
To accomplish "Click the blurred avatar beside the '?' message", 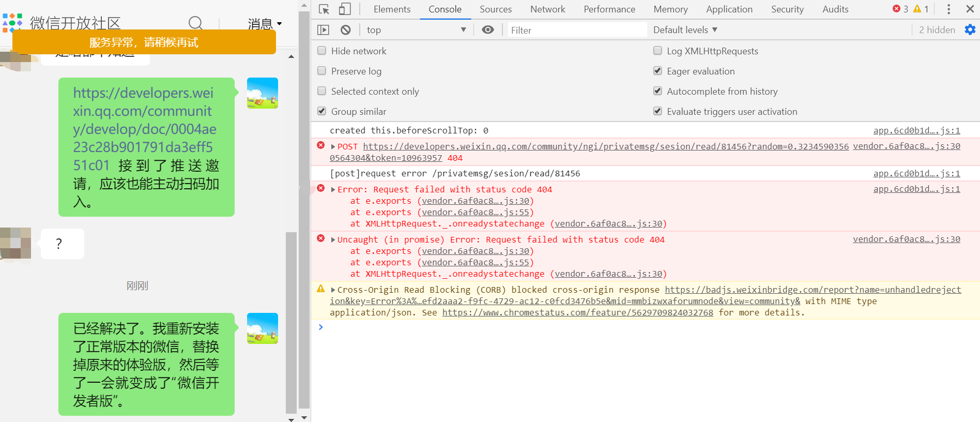I will click(x=16, y=243).
